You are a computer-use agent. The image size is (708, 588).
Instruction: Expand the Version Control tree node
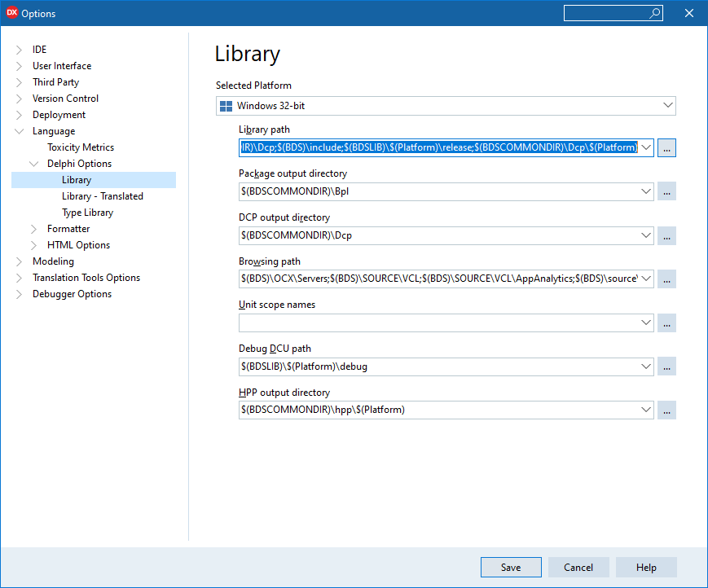point(19,99)
